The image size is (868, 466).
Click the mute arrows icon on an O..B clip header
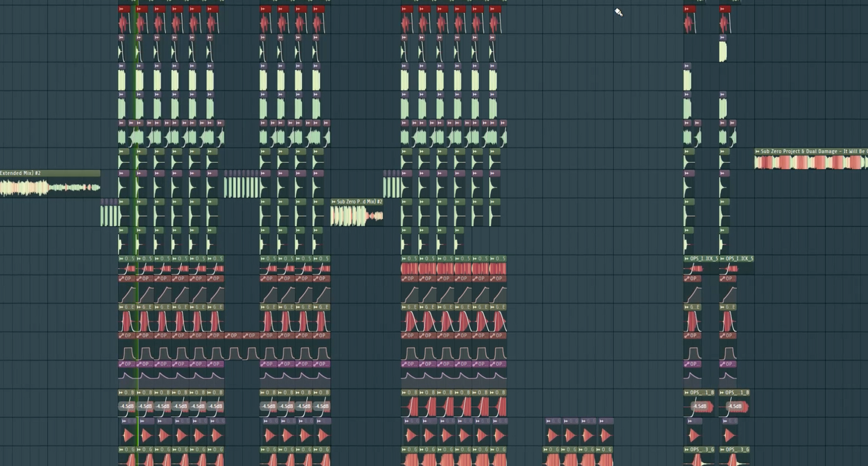tap(121, 392)
